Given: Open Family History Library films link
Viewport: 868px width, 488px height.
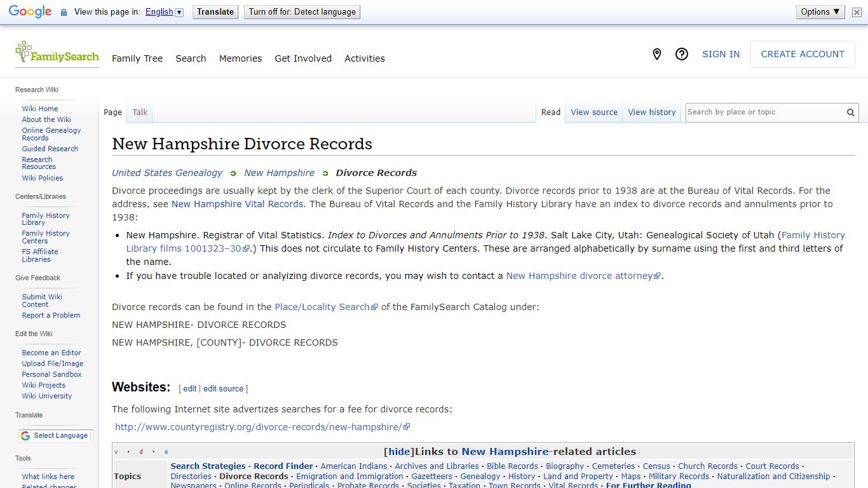Looking at the screenshot, I should coord(485,242).
